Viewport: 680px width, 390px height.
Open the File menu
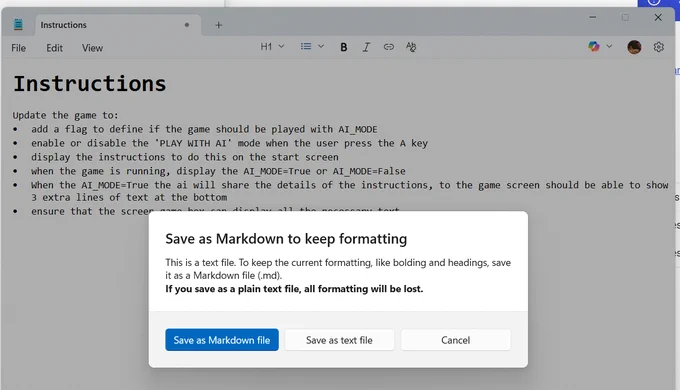18,48
